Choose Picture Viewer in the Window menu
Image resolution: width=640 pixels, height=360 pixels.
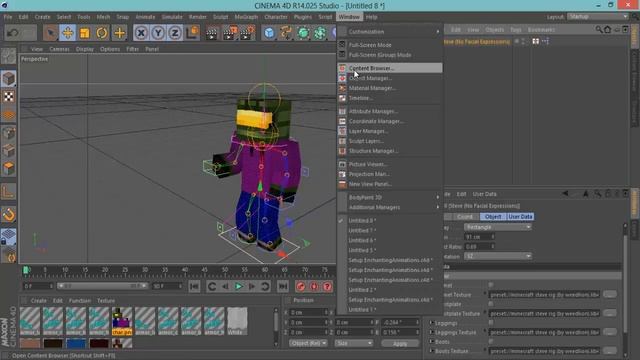(390, 164)
